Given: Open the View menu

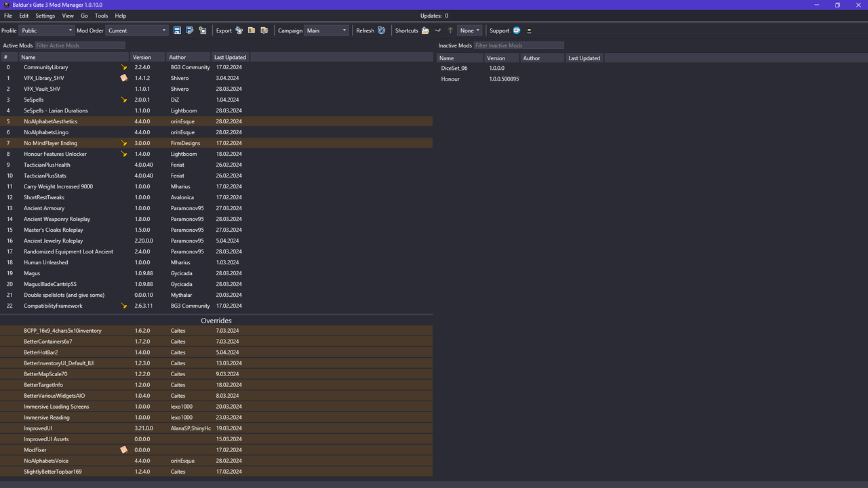Looking at the screenshot, I should pyautogui.click(x=68, y=16).
